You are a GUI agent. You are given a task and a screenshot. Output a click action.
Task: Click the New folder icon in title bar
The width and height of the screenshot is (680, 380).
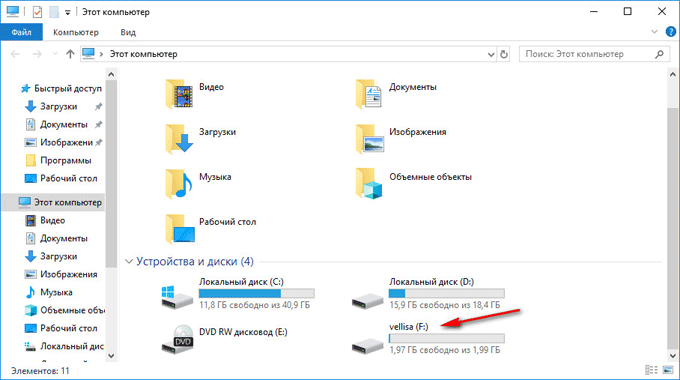tap(54, 12)
